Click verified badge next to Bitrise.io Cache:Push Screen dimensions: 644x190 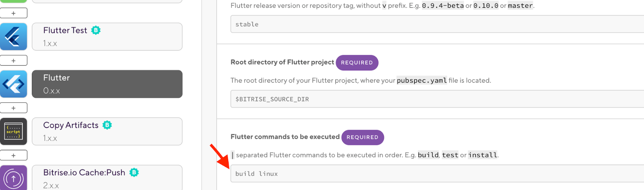click(x=134, y=173)
